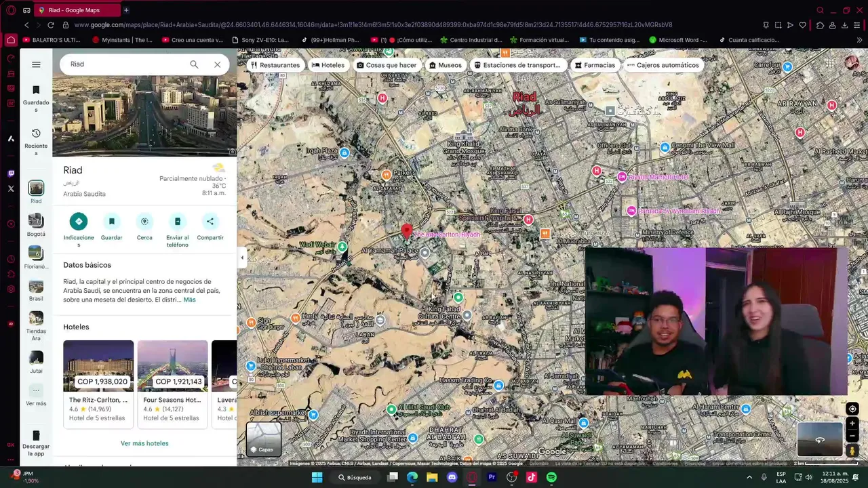
Task: Clear the Riad search with the X
Action: pyautogui.click(x=217, y=64)
